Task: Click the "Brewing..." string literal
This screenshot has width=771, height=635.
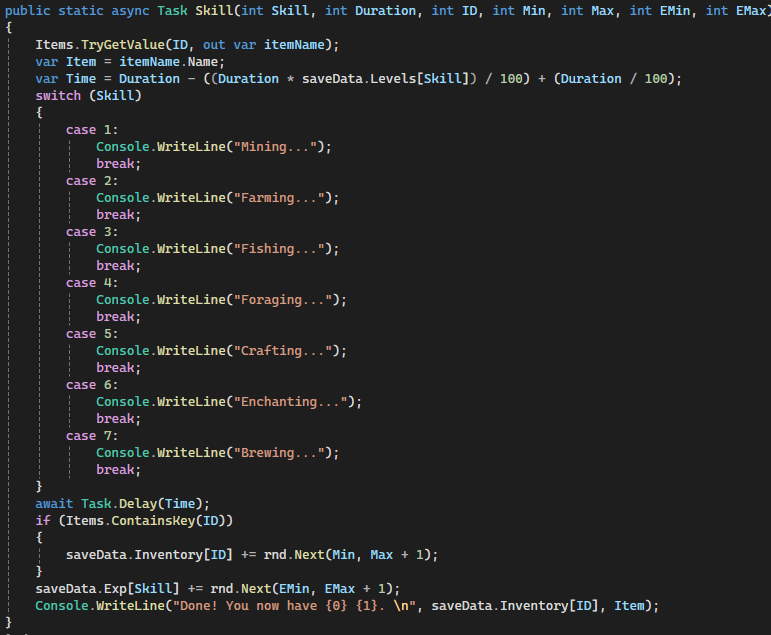Action: (x=279, y=453)
